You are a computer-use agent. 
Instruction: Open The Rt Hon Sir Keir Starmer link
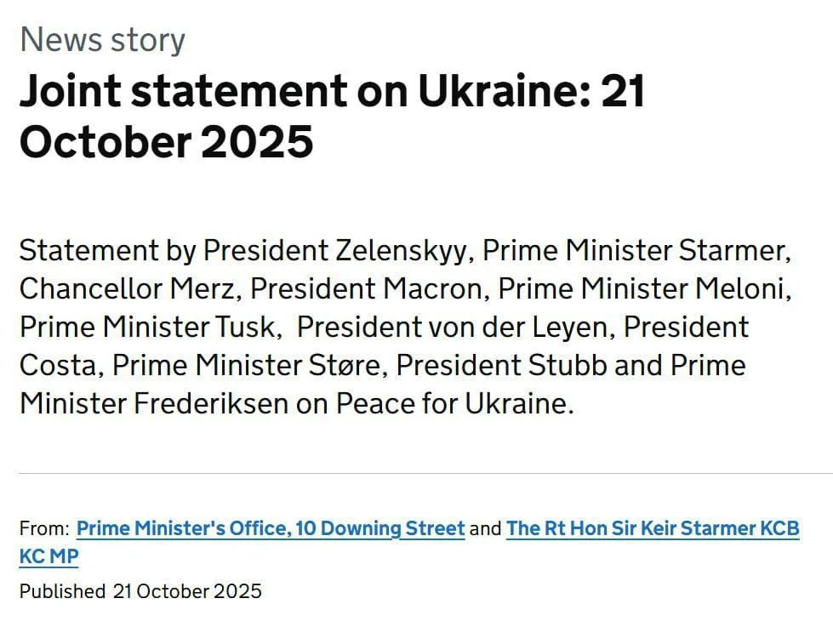653,528
